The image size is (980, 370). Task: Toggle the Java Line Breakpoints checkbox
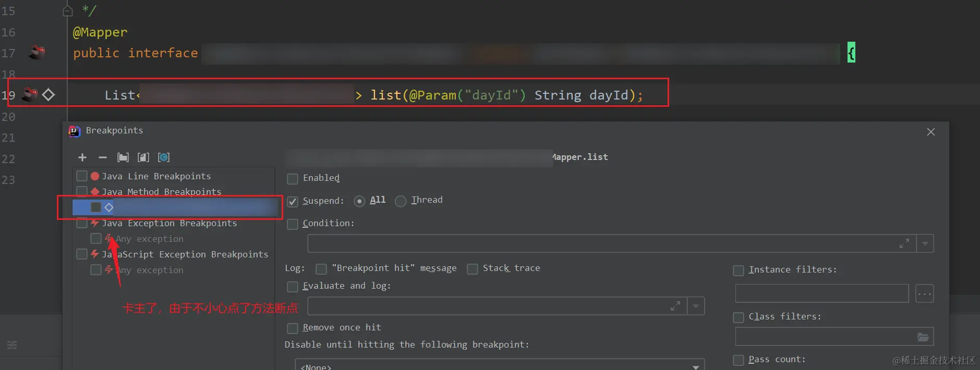[x=82, y=176]
